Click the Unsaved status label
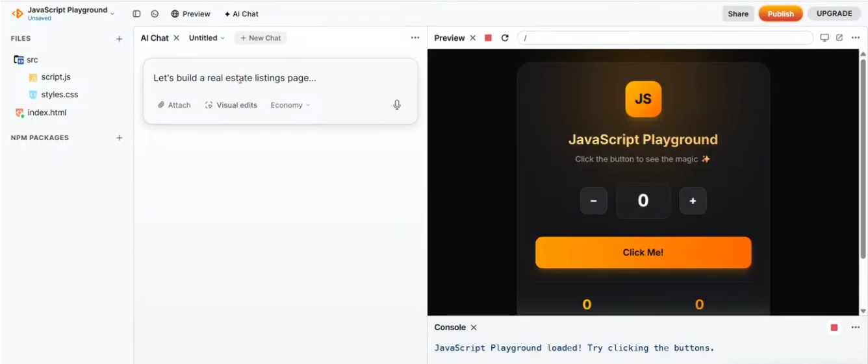 (39, 19)
